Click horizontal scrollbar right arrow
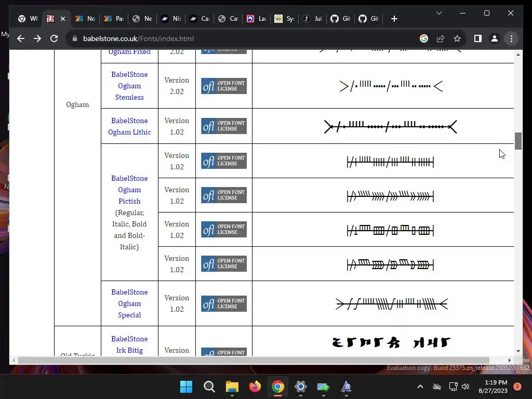The width and height of the screenshot is (532, 399). click(x=509, y=361)
